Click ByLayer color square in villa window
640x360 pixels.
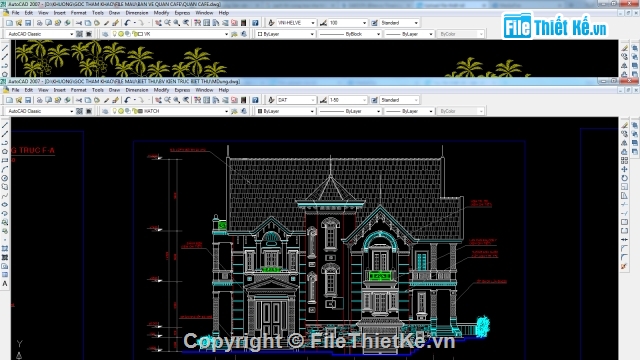[260, 111]
